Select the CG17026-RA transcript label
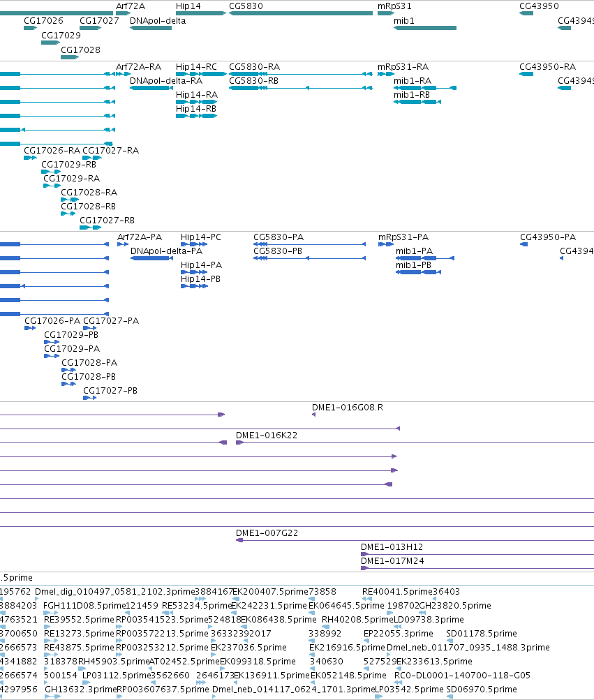Screen dimensions: 594x700 point(52,151)
